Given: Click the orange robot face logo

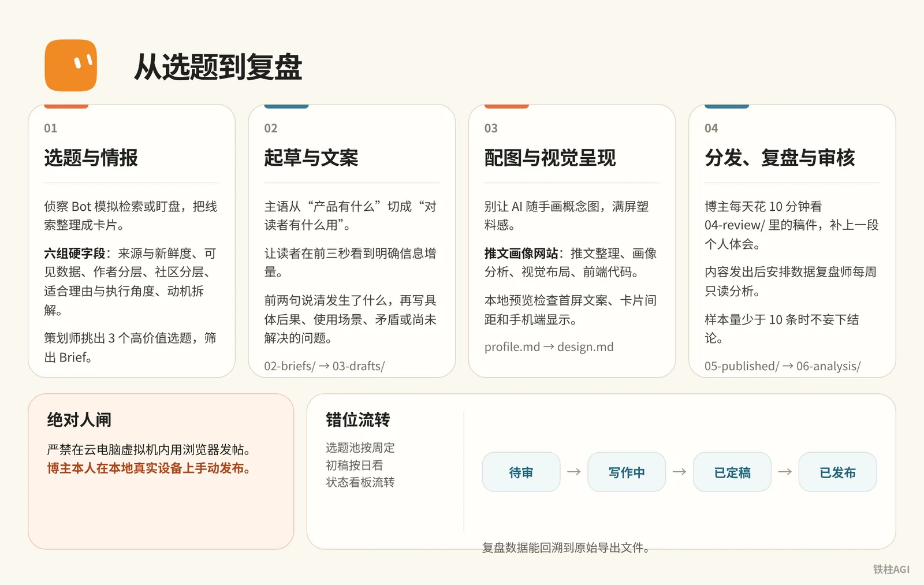Looking at the screenshot, I should pyautogui.click(x=70, y=65).
